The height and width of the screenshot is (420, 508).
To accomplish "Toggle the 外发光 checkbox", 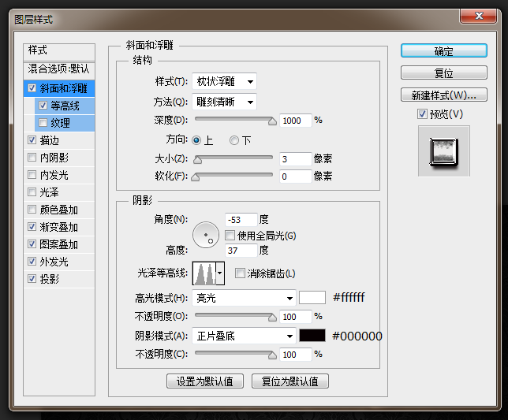I will (x=32, y=262).
